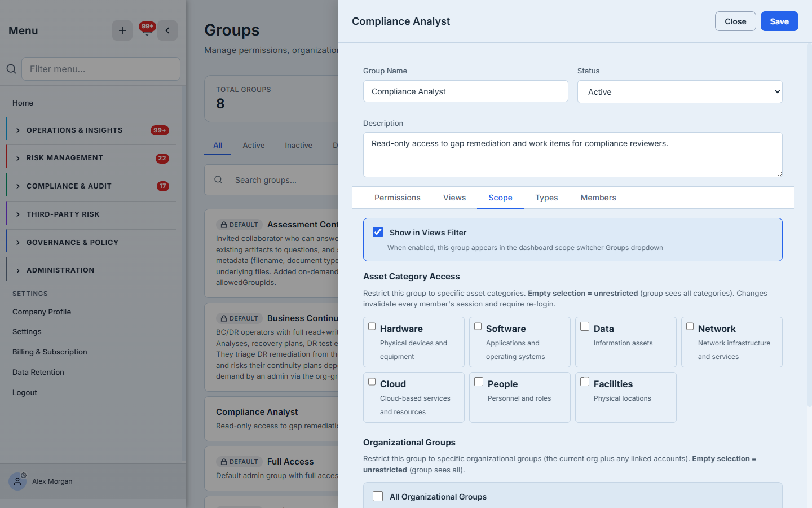The height and width of the screenshot is (508, 812).
Task: Check the People asset category
Action: tap(479, 382)
